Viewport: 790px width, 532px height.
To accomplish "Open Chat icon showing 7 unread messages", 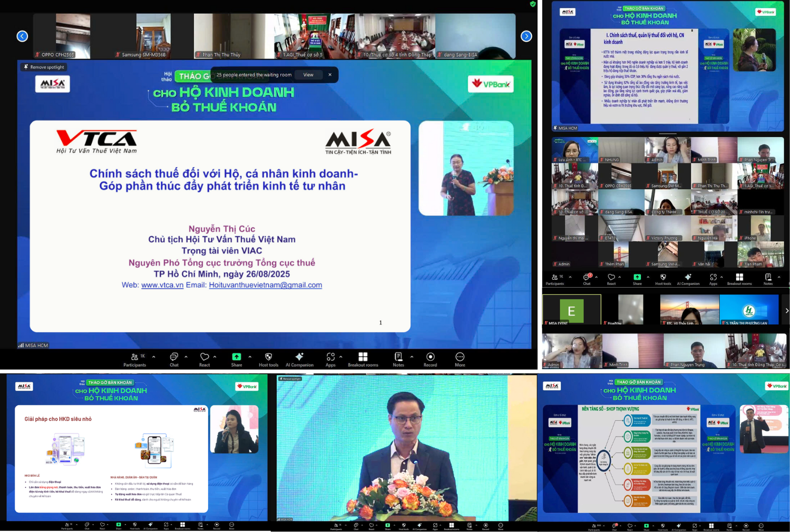I will click(x=587, y=278).
